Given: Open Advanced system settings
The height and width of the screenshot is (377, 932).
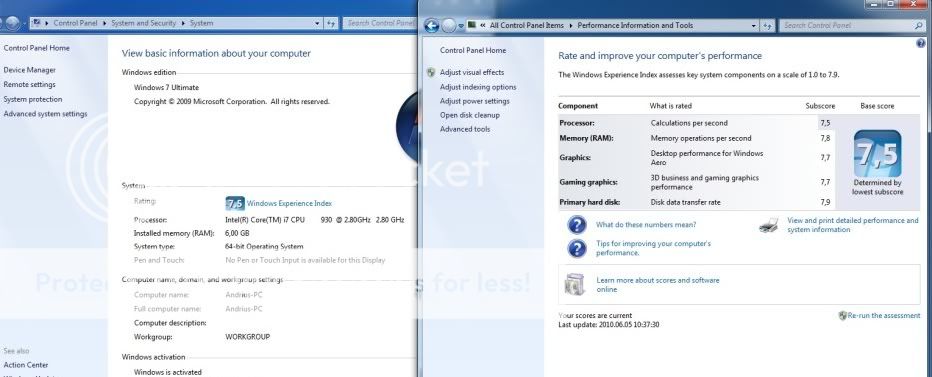Looking at the screenshot, I should pos(45,114).
